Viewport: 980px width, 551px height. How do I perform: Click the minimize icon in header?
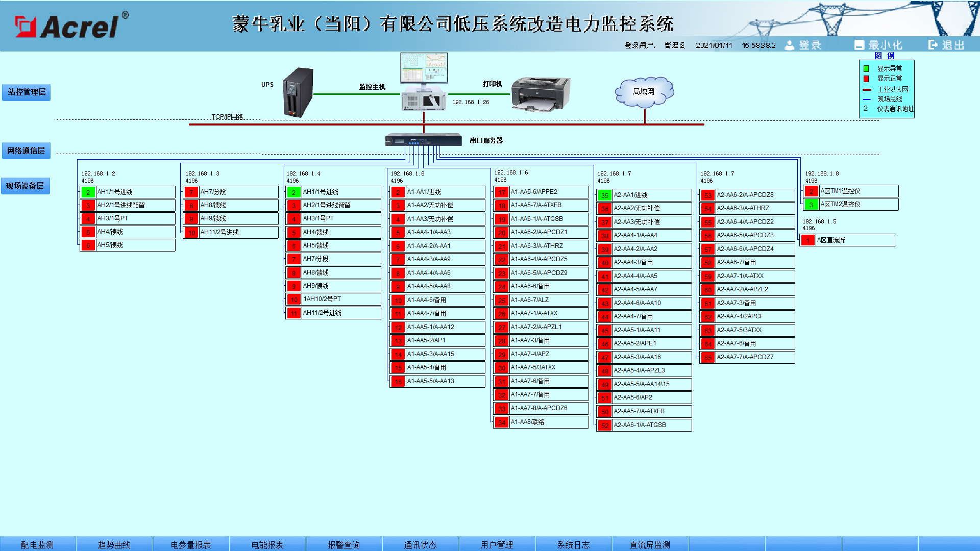click(859, 45)
